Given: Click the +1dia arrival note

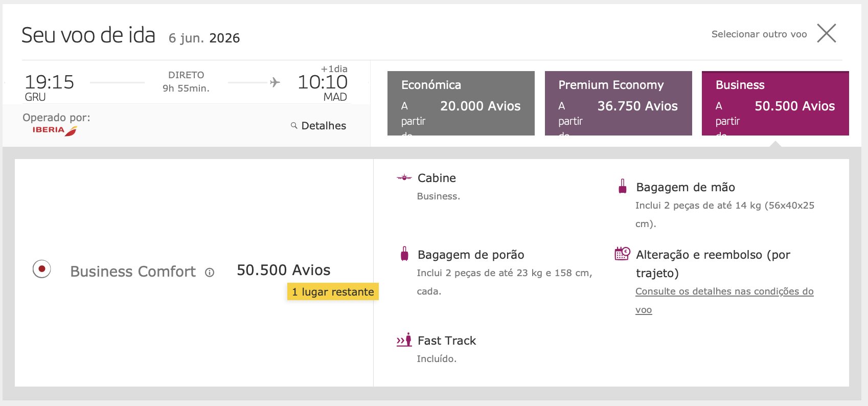Looking at the screenshot, I should 334,69.
